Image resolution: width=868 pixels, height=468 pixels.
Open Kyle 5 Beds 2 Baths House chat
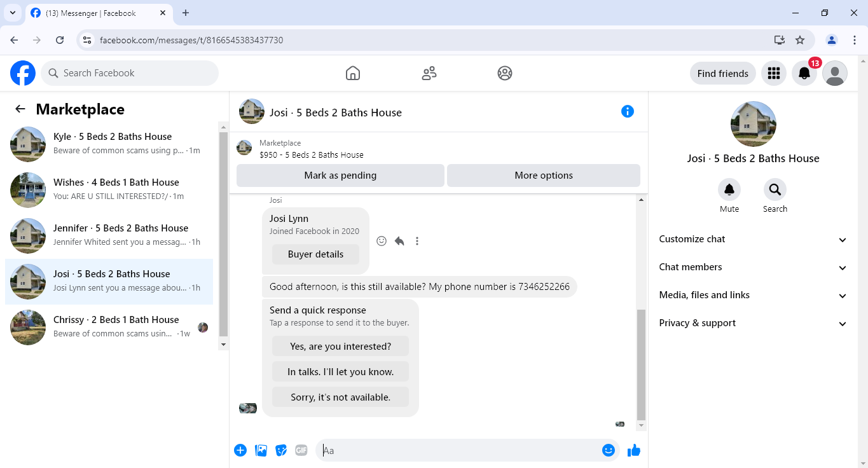(109, 144)
